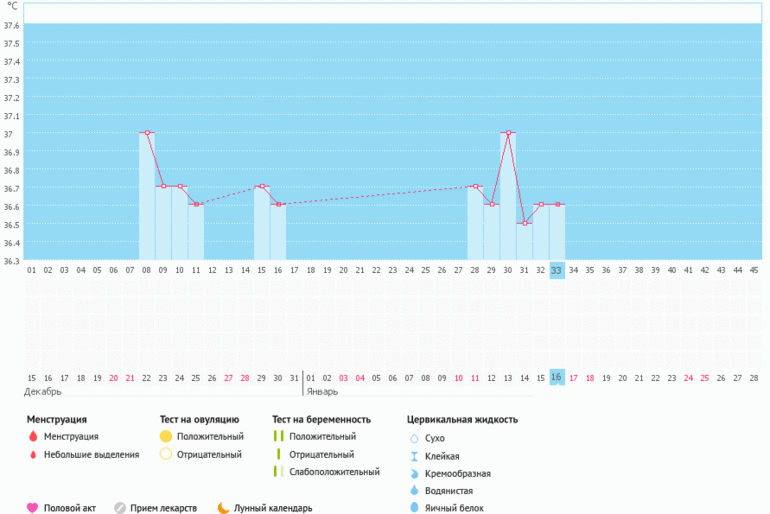Click the Водянистая cervical fluid drop
This screenshot has height=514, width=770.
click(413, 491)
